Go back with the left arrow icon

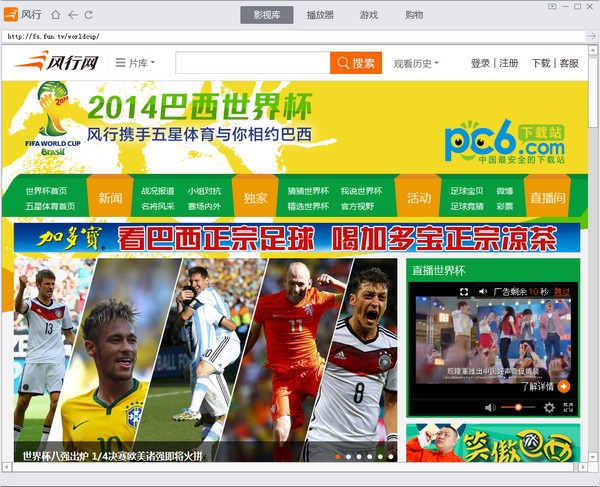73,15
